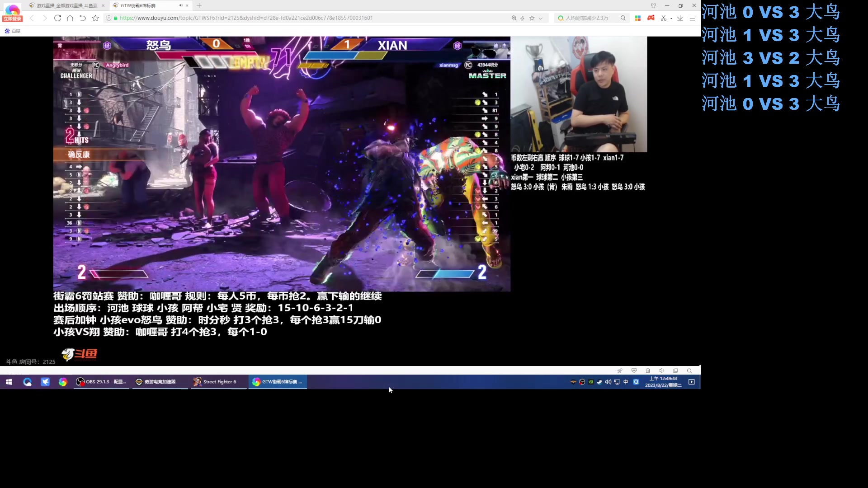
Task: Toggle the 中 input method indicator
Action: point(626,382)
